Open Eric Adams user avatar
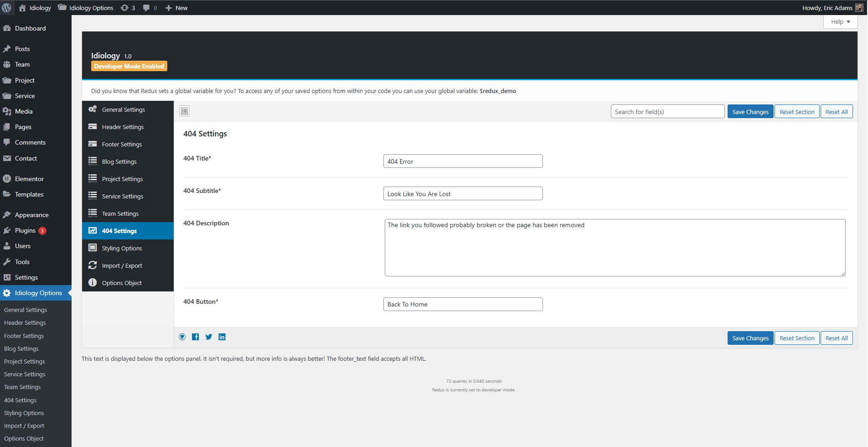 coord(859,8)
